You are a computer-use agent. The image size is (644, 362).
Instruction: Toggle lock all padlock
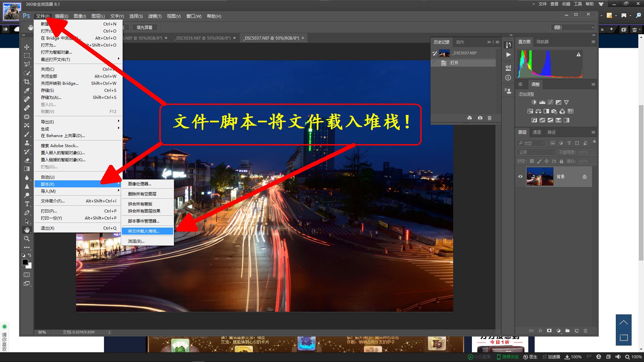pos(561,161)
